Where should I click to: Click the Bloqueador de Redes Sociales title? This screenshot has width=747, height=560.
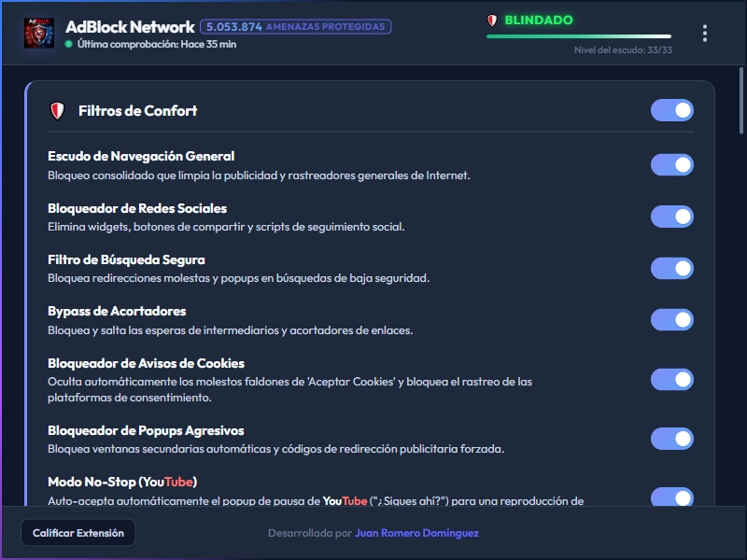point(137,208)
